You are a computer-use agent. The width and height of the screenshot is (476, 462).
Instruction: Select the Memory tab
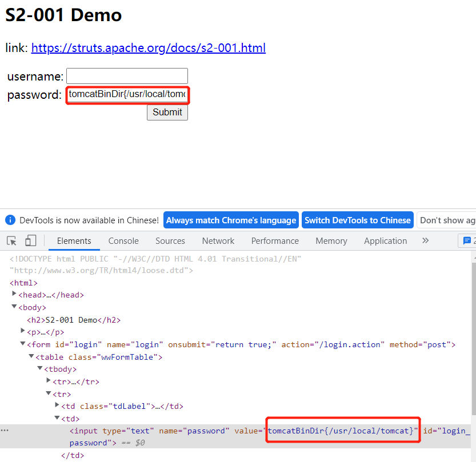(331, 241)
